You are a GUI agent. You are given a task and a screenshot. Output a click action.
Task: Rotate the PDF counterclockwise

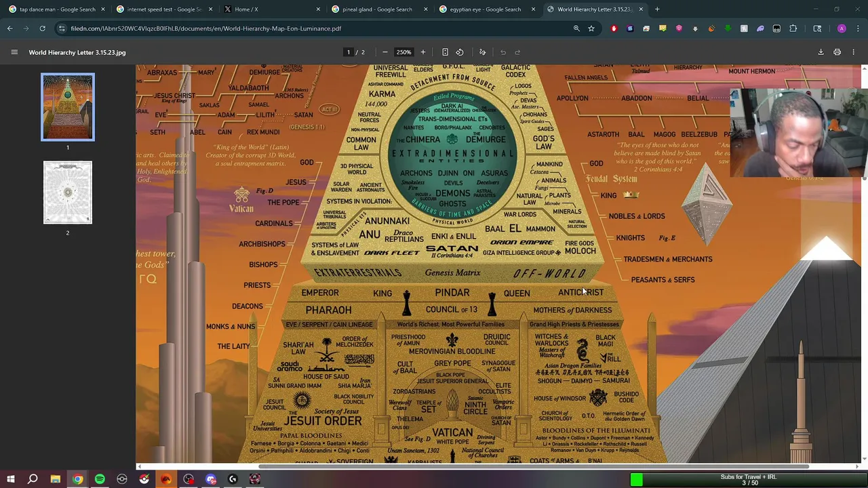pyautogui.click(x=460, y=52)
